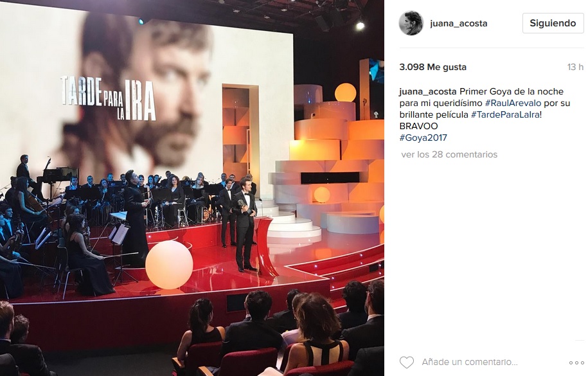Open the #RaulArevalo hashtag

tap(513, 103)
